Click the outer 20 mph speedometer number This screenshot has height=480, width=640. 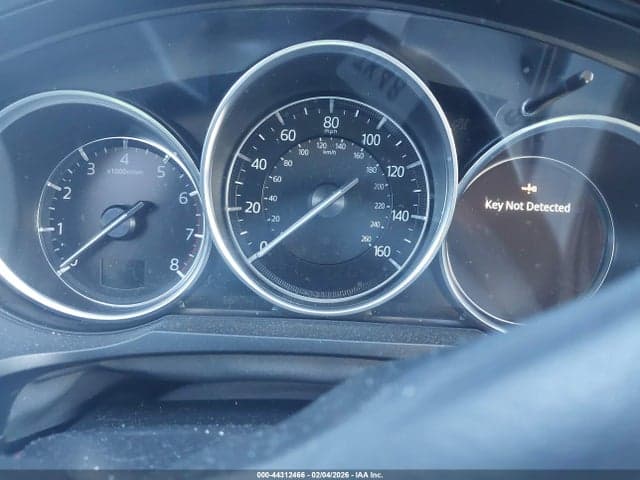[x=252, y=208]
